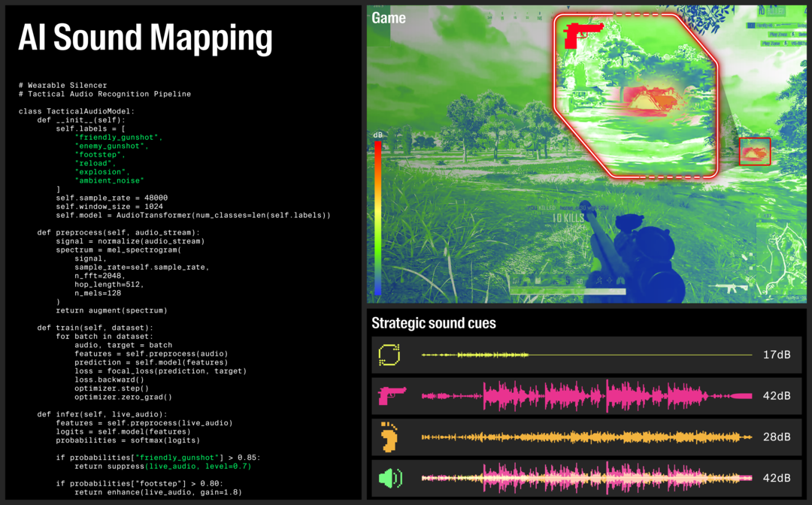Click the zoomed heatmap callout with orange tent
Screen dimensions: 812x505
click(636, 95)
